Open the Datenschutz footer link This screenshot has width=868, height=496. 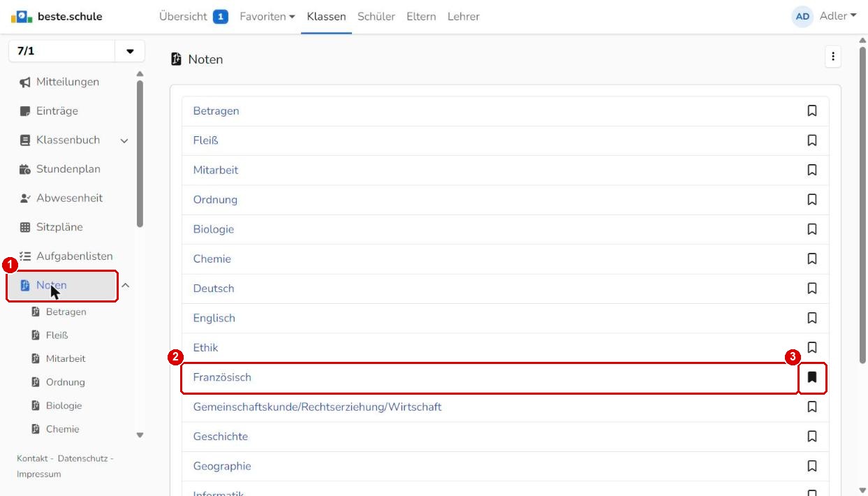pos(83,458)
